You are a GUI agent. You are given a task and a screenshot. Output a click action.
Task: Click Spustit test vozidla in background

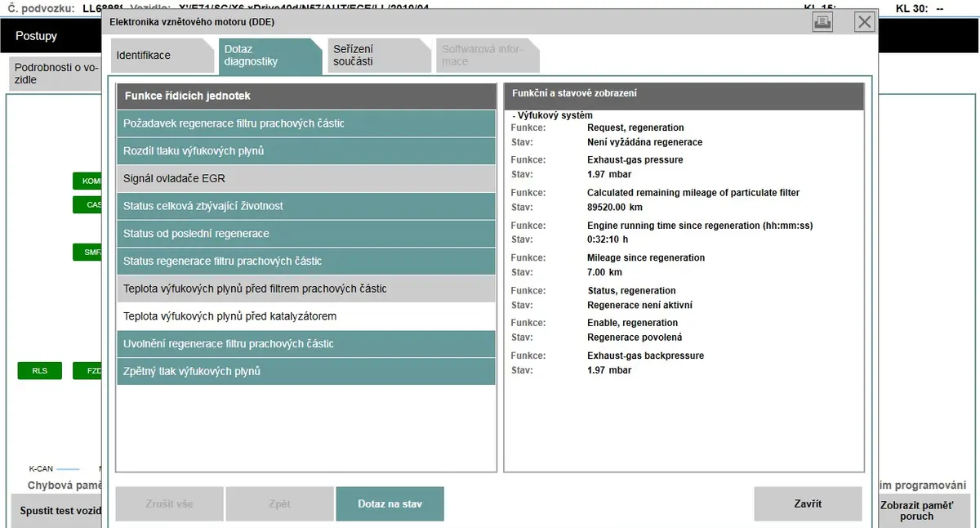pos(57,511)
